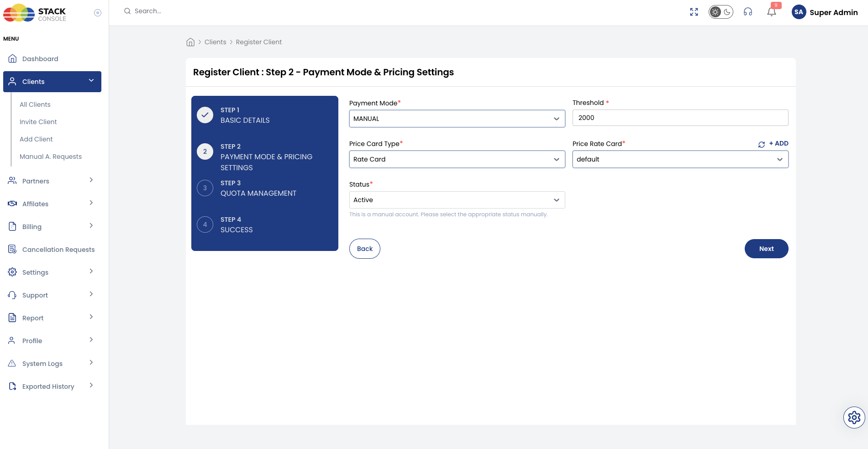Open the notifications bell
The width and height of the screenshot is (868, 449).
[772, 12]
